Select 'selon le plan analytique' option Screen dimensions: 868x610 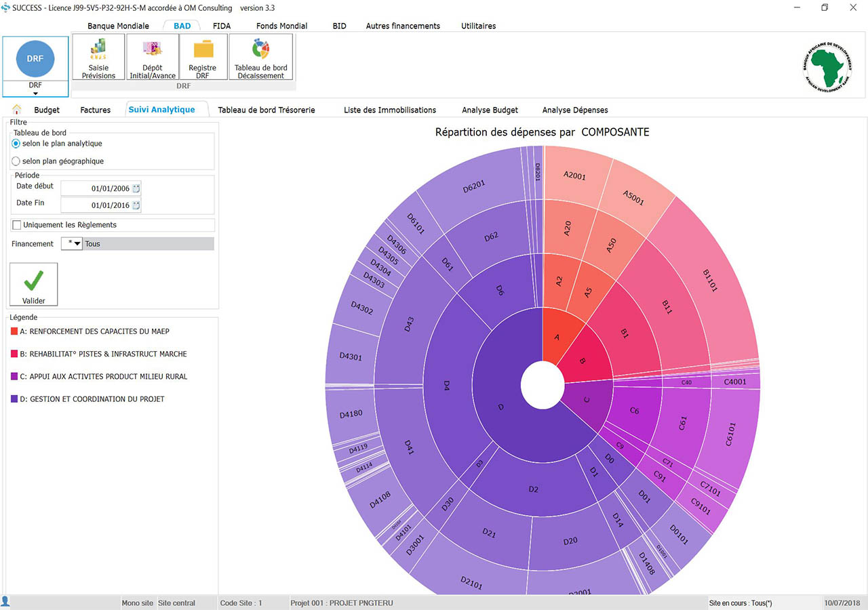click(x=58, y=144)
